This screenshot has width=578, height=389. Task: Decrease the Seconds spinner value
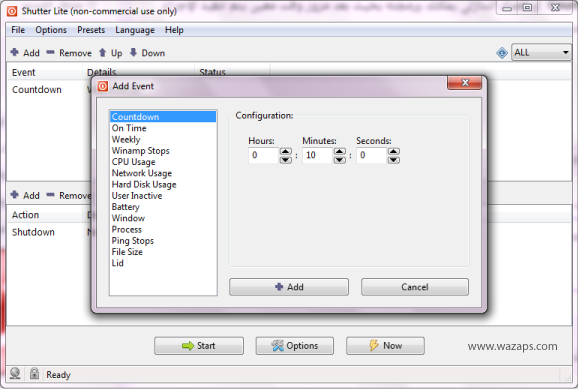394,160
